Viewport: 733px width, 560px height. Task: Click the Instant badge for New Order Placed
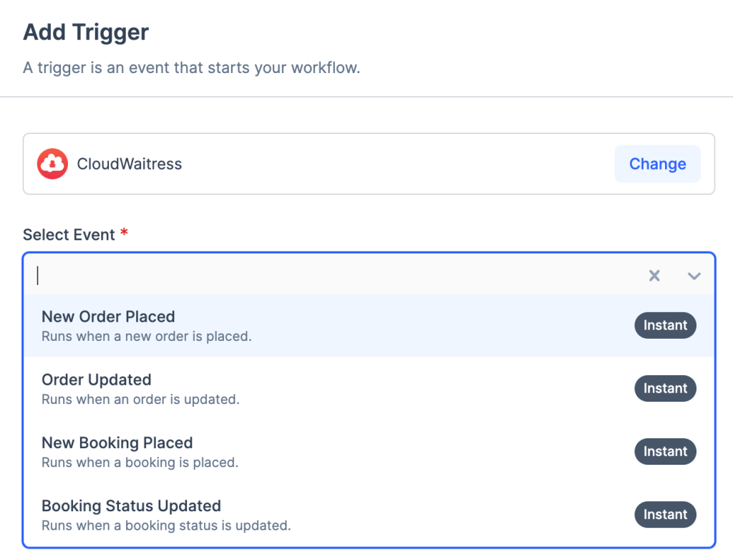(665, 325)
